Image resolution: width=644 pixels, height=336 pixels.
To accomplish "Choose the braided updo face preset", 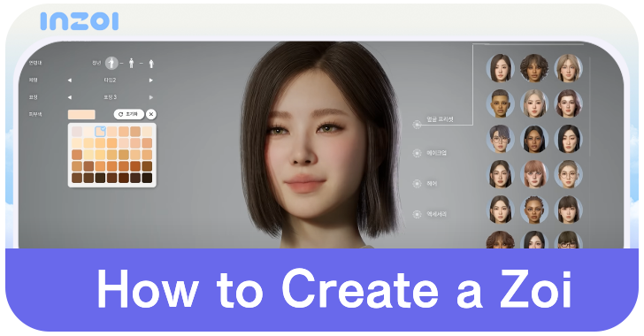I will click(534, 210).
